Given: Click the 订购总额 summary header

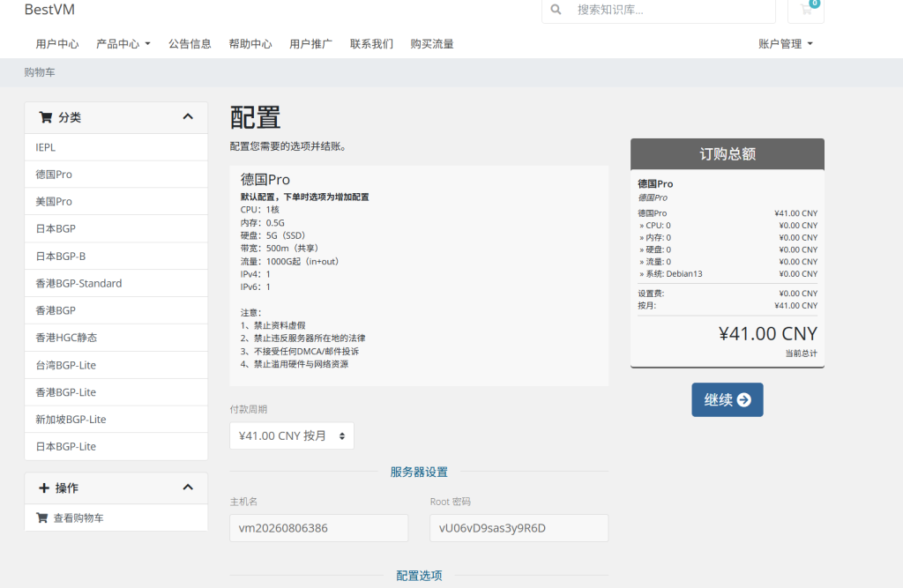Looking at the screenshot, I should 728,153.
